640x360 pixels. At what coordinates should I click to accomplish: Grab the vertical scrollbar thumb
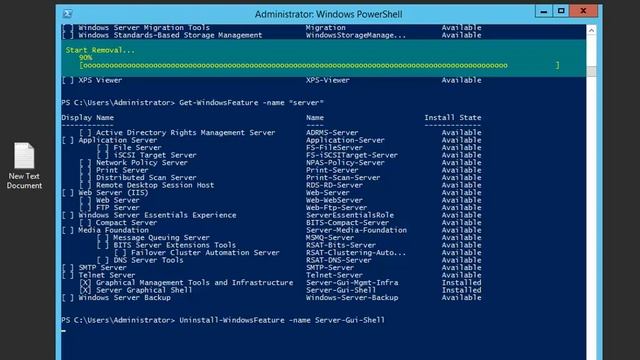tap(591, 71)
